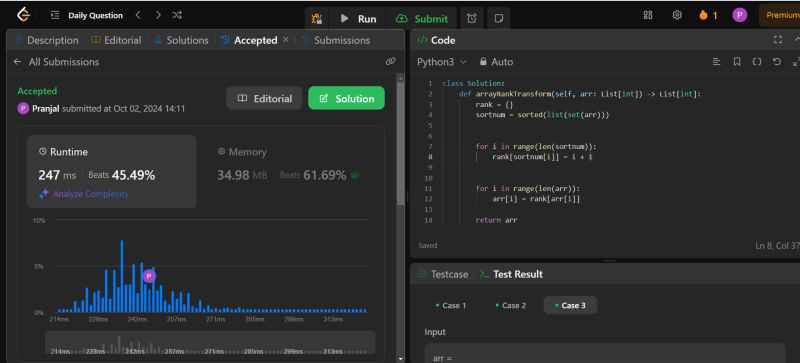The height and width of the screenshot is (363, 800).
Task: Run the code
Action: (359, 19)
